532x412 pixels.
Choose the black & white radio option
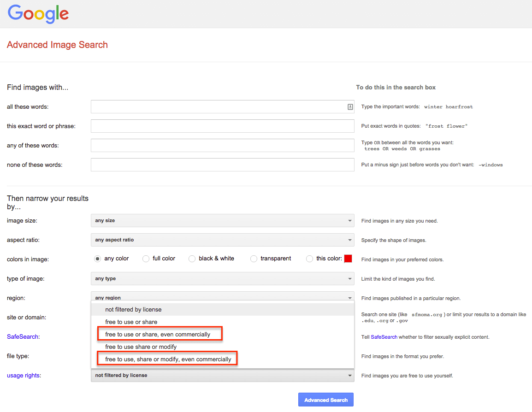[x=192, y=259]
